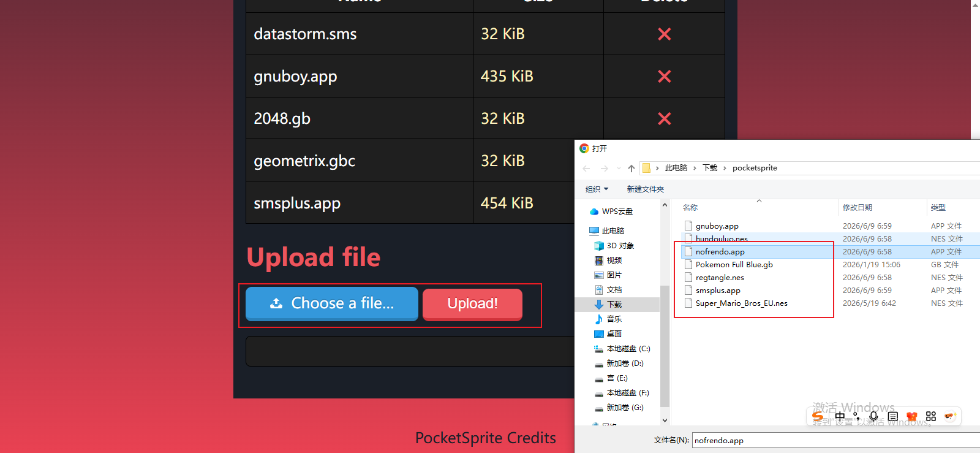Delete 2048.gb using its red X
Image resolution: width=980 pixels, height=453 pixels.
pos(664,119)
